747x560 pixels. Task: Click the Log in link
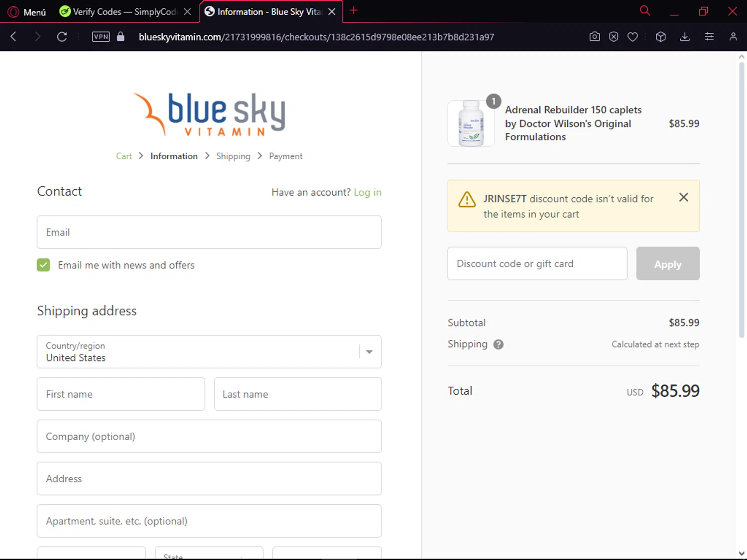[368, 192]
